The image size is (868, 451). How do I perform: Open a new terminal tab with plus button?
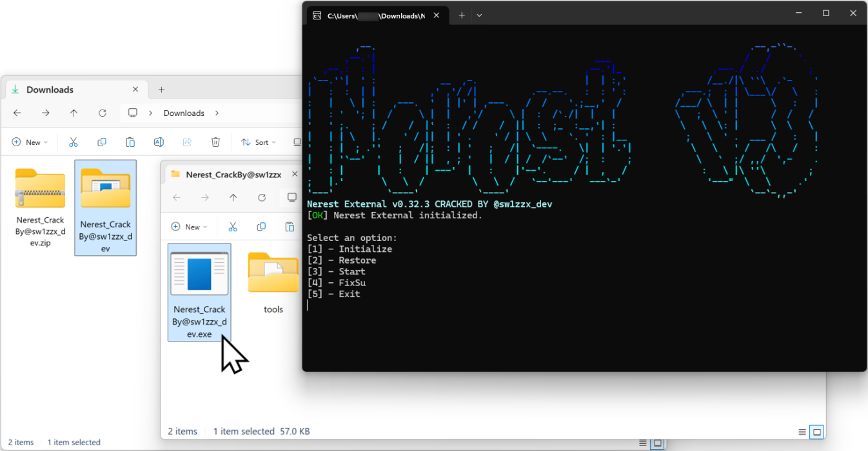tap(461, 15)
